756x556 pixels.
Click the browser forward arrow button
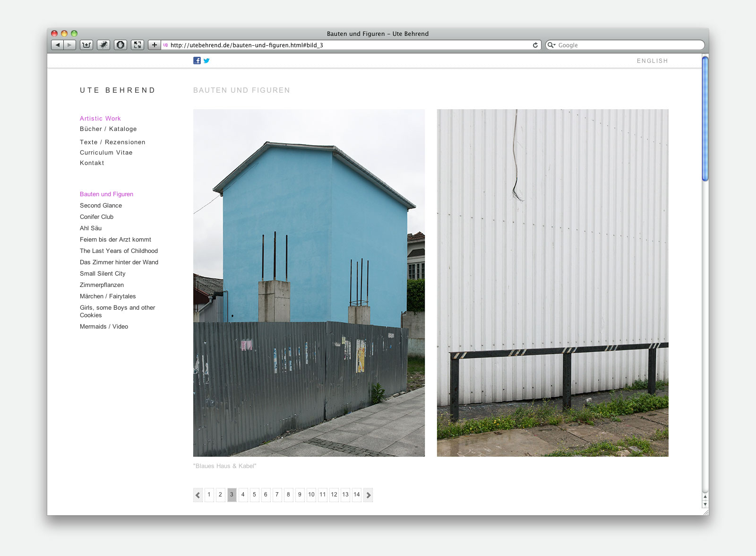click(69, 45)
